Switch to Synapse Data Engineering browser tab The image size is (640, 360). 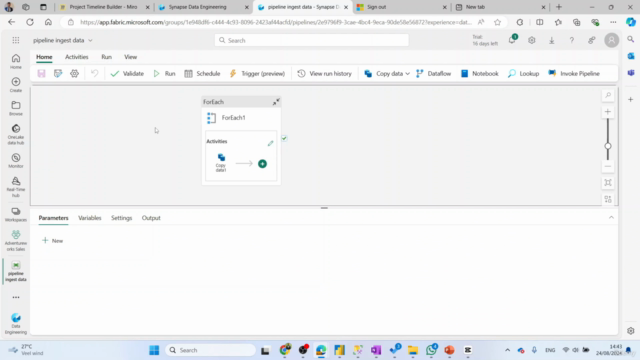click(198, 7)
